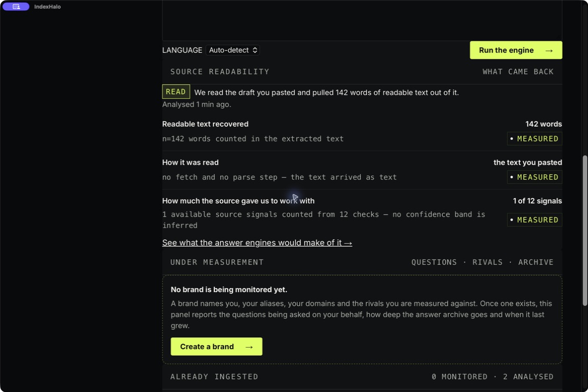Click the purple IndexHalo app icon
The height and width of the screenshot is (392, 588).
(16, 6)
